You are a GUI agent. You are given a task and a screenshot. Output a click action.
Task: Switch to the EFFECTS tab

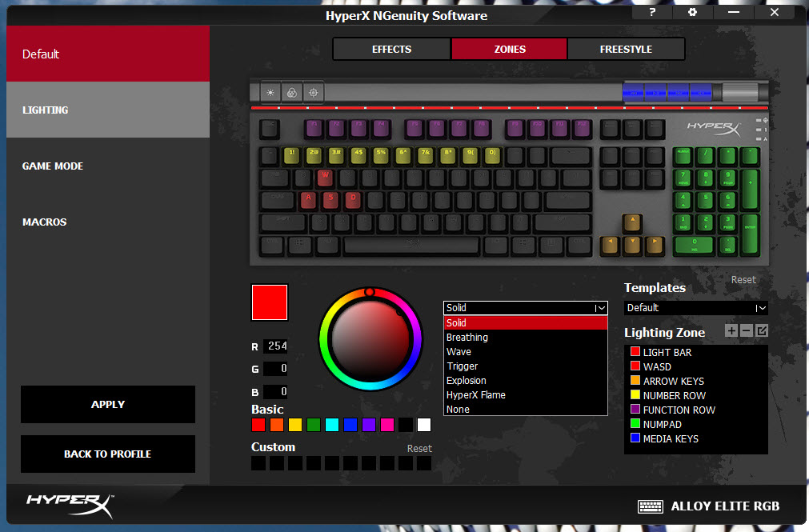(x=391, y=49)
